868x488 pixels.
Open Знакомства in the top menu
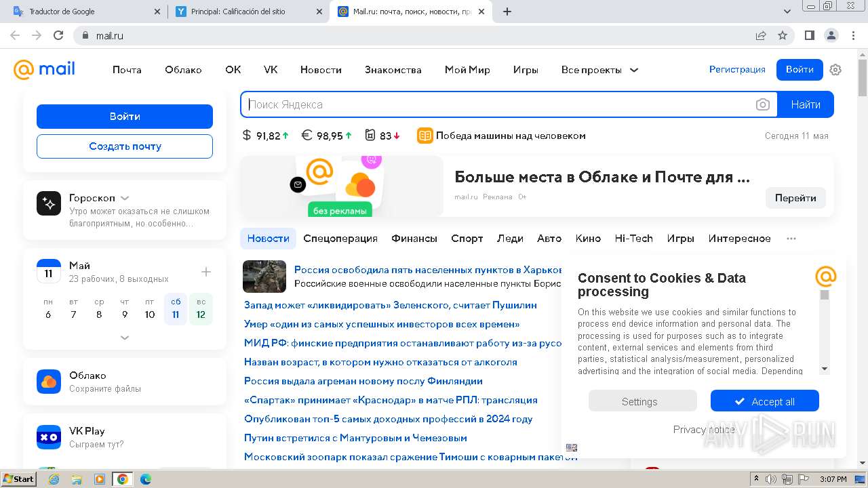pos(393,70)
